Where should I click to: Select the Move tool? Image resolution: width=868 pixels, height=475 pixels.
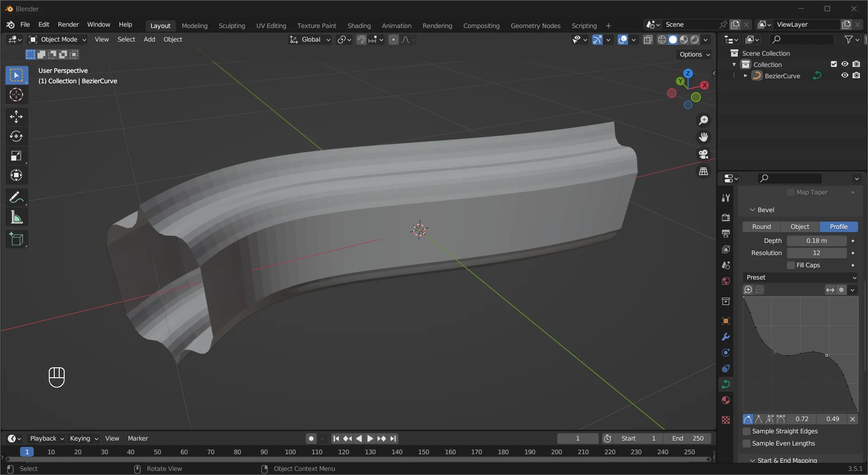pyautogui.click(x=16, y=116)
